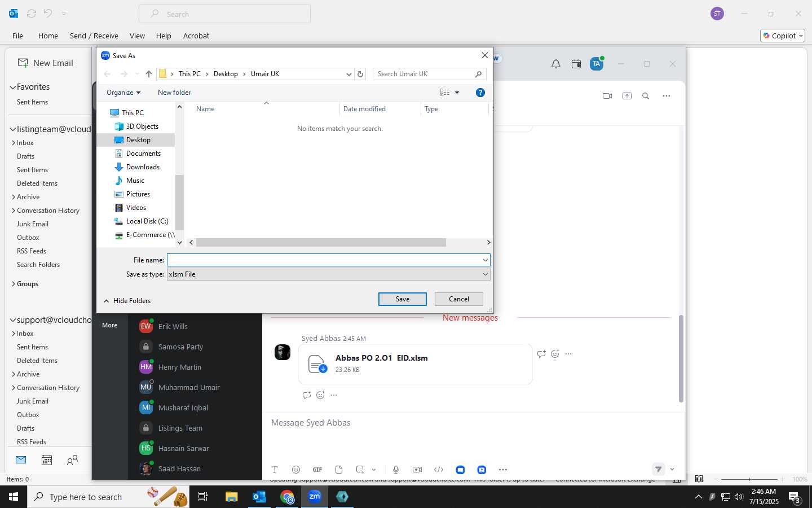Screen dimensions: 812x508
Task: Open File Explorer from the taskbar
Action: 232,497
